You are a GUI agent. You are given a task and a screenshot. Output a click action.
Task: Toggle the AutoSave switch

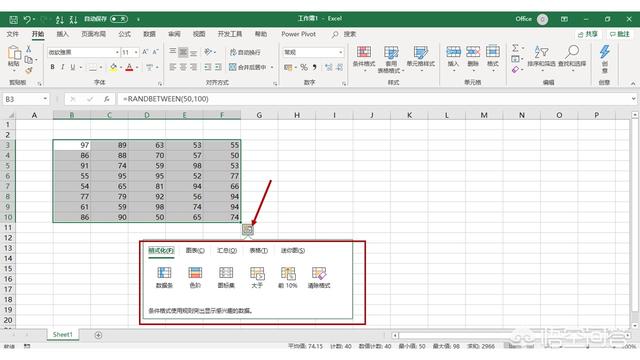pyautogui.click(x=119, y=19)
